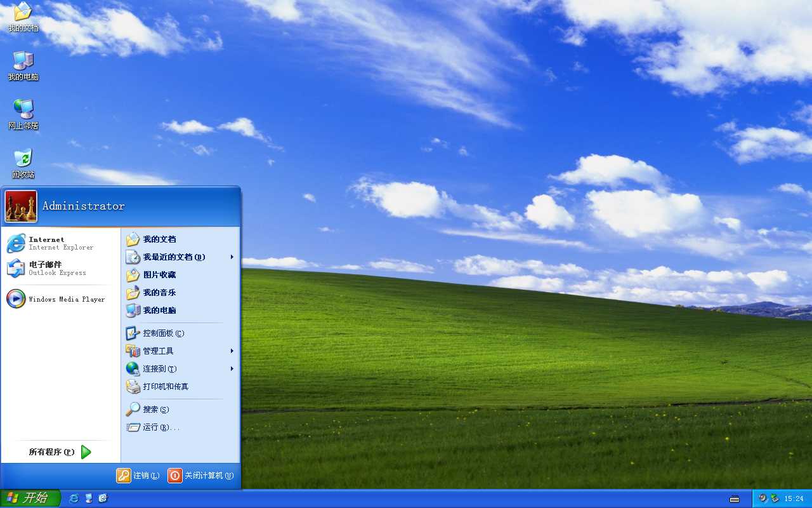The height and width of the screenshot is (508, 812).
Task: Expand 连接到 submenu in Start menu
Action: [180, 369]
